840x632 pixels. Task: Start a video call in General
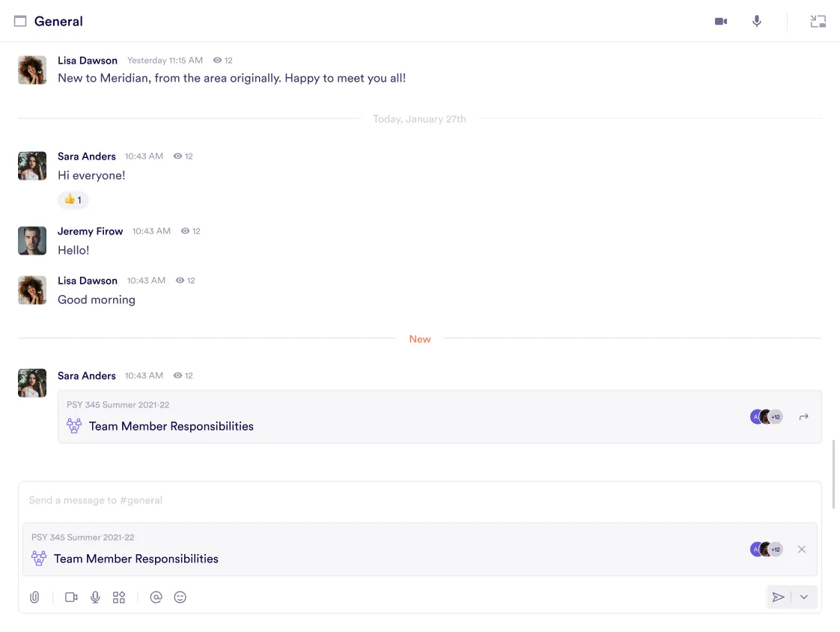(x=721, y=22)
